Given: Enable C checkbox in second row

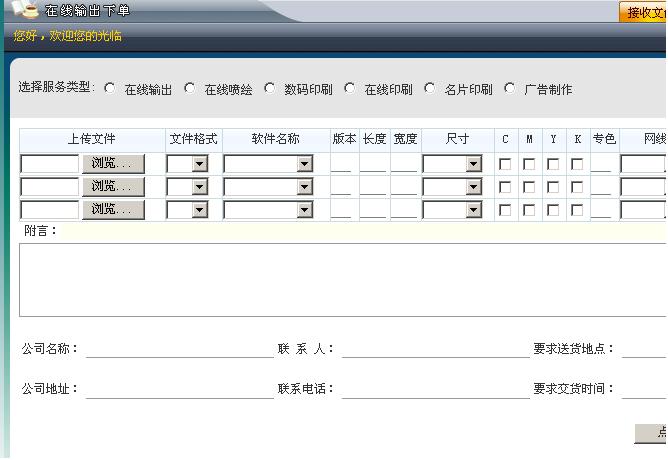Looking at the screenshot, I should [x=505, y=187].
